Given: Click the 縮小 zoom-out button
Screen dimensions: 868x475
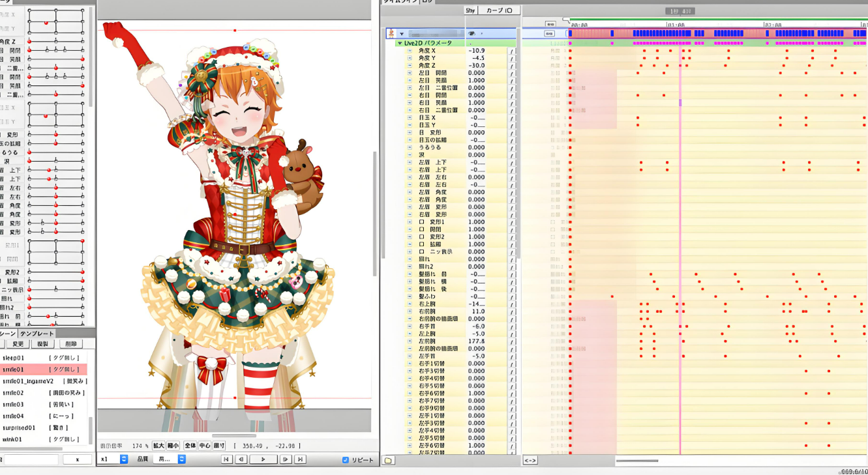Looking at the screenshot, I should click(173, 446).
